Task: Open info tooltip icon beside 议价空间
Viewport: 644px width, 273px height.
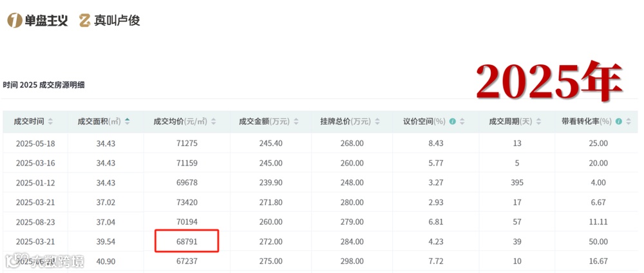Action: pyautogui.click(x=453, y=122)
